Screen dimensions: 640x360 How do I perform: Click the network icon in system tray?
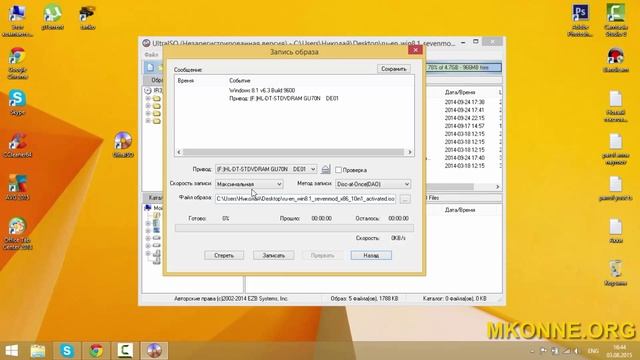click(567, 351)
